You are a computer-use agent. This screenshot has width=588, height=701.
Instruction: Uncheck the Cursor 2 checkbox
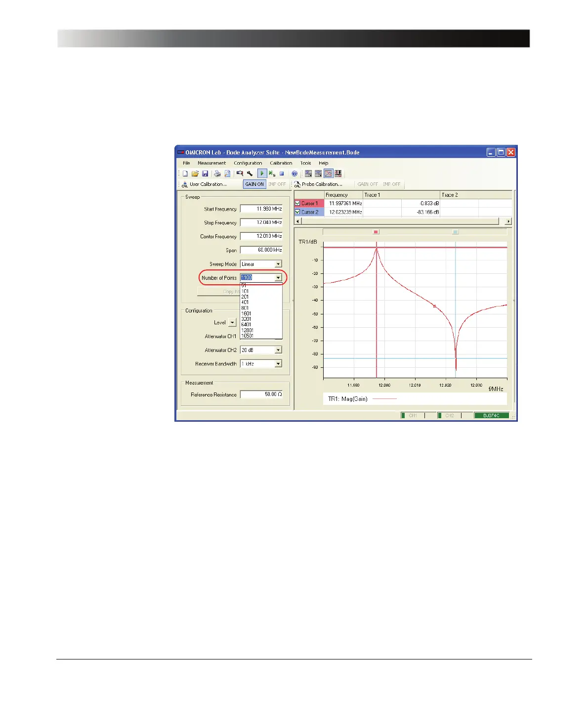(x=297, y=212)
